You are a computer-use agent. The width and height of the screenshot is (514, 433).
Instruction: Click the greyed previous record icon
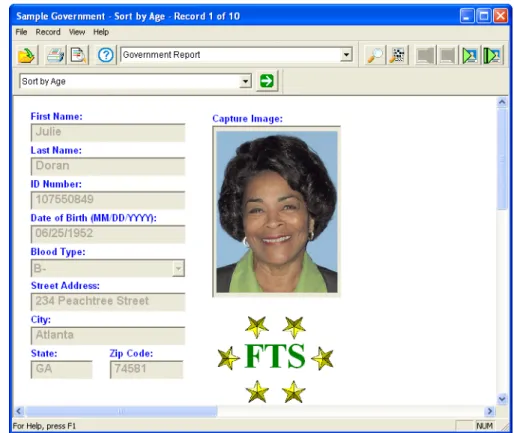[447, 55]
